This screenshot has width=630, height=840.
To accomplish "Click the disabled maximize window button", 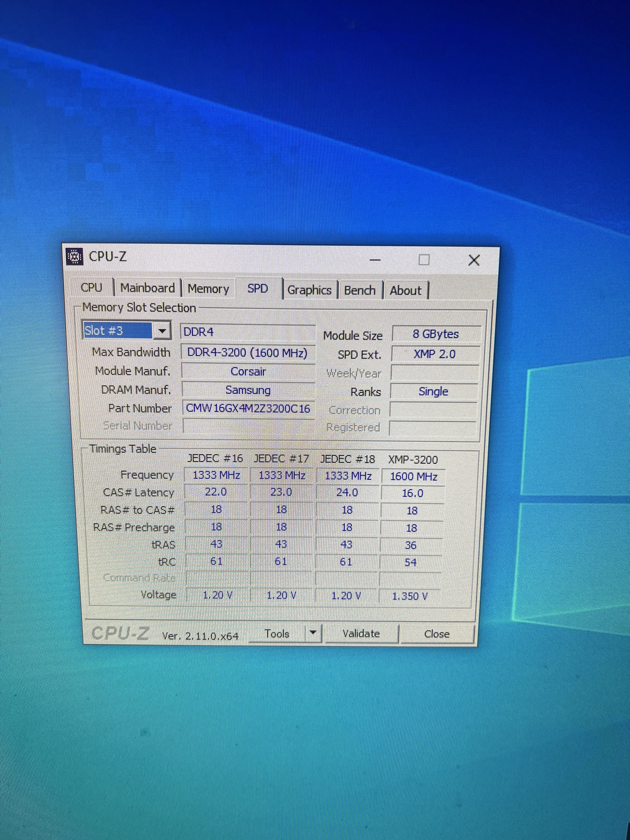I will coord(424,260).
